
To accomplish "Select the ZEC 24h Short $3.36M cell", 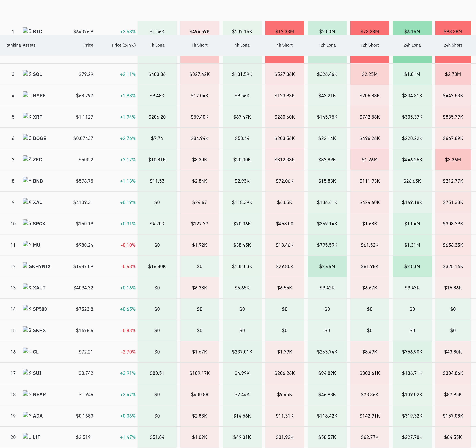I will (x=453, y=160).
